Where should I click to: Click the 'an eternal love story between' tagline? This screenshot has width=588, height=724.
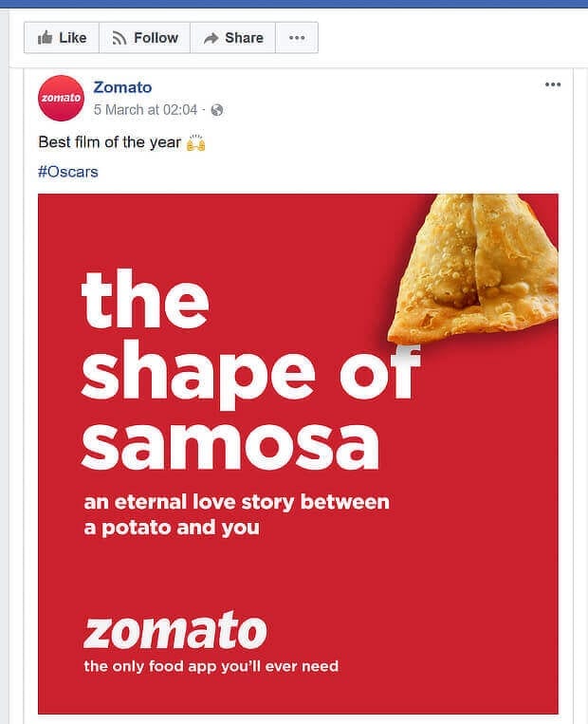coord(236,501)
